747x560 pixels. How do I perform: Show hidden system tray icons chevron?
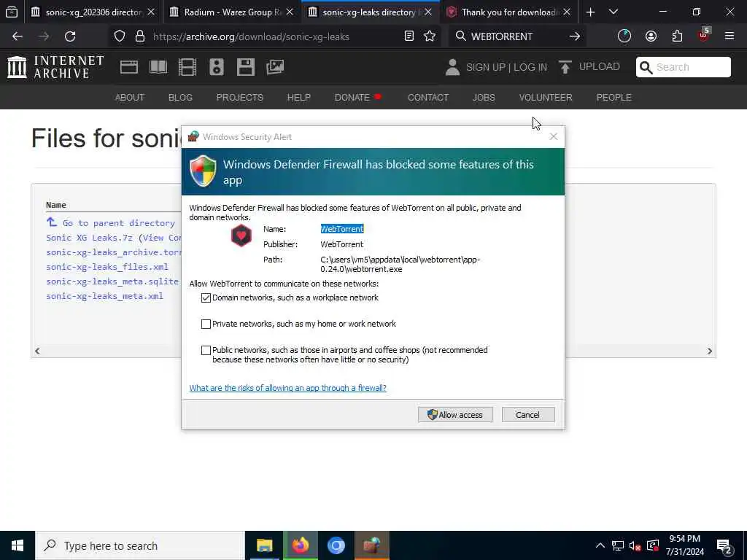click(600, 545)
